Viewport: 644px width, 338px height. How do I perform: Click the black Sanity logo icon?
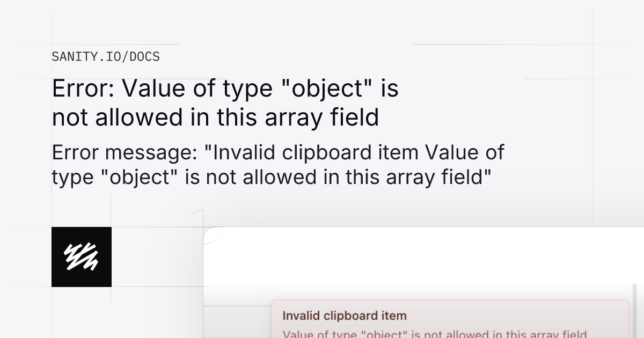click(82, 256)
